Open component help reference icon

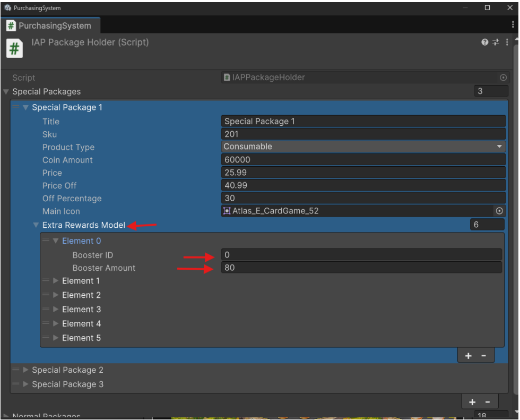pos(484,42)
